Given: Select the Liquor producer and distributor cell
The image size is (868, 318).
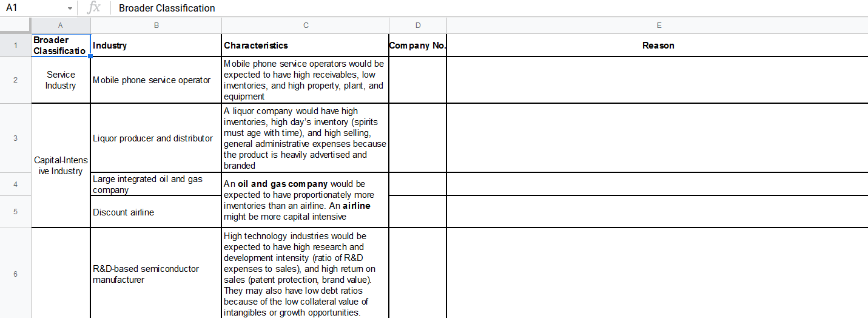Looking at the screenshot, I should click(156, 138).
